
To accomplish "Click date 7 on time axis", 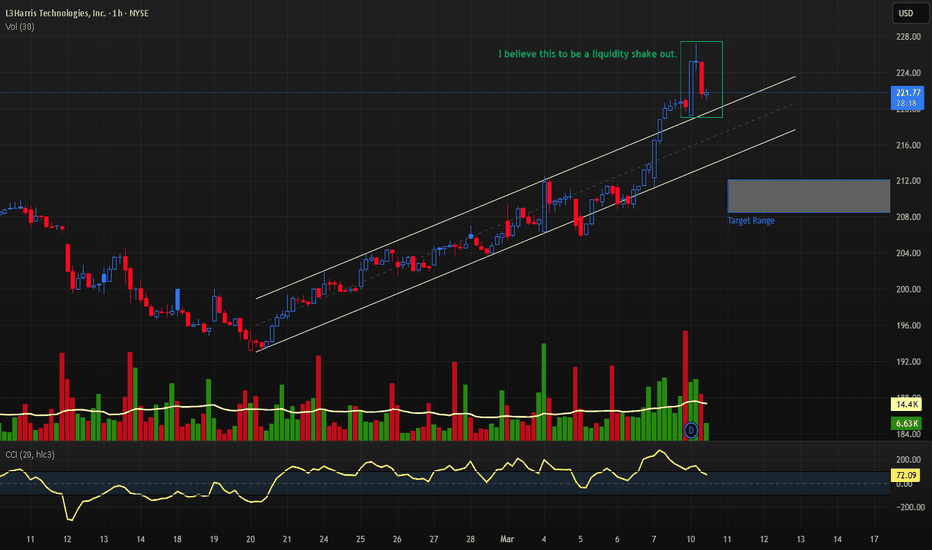I will coord(654,539).
